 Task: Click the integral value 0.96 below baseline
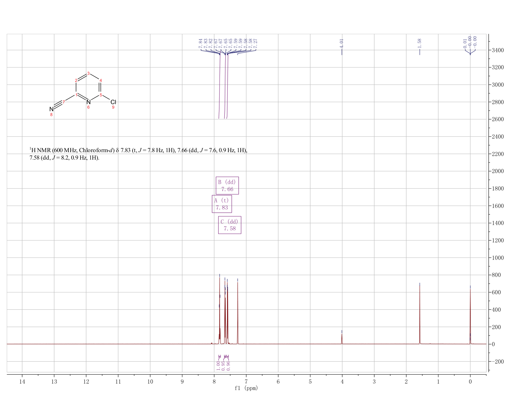[x=228, y=366]
